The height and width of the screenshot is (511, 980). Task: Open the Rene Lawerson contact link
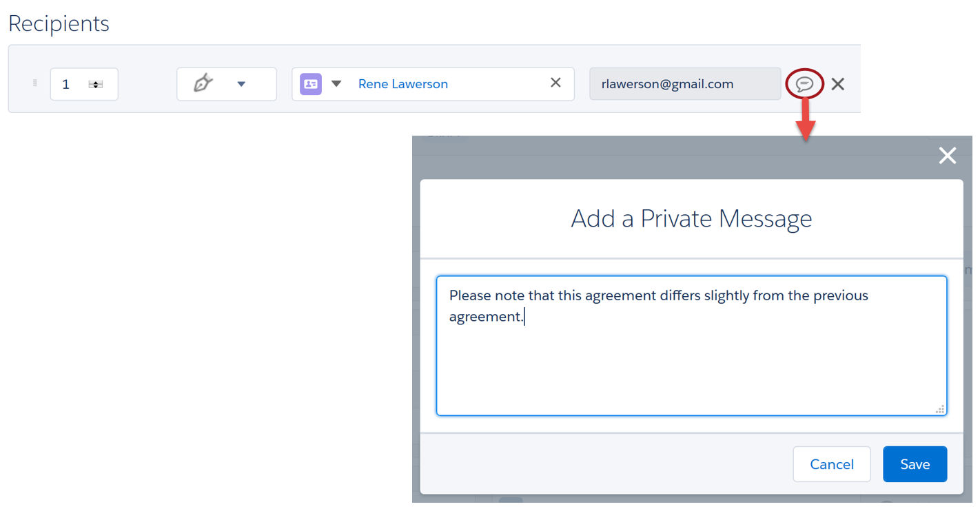click(402, 83)
